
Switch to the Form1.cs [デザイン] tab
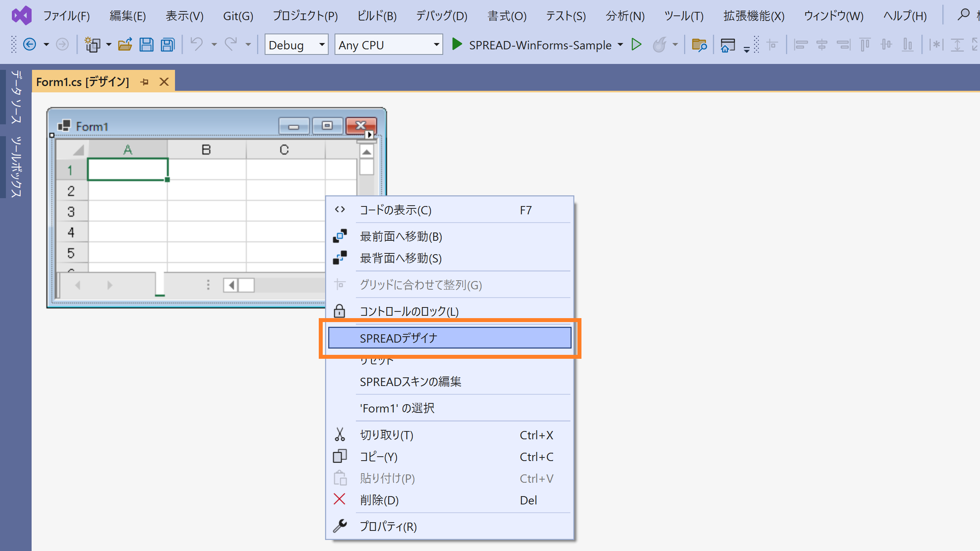coord(83,82)
